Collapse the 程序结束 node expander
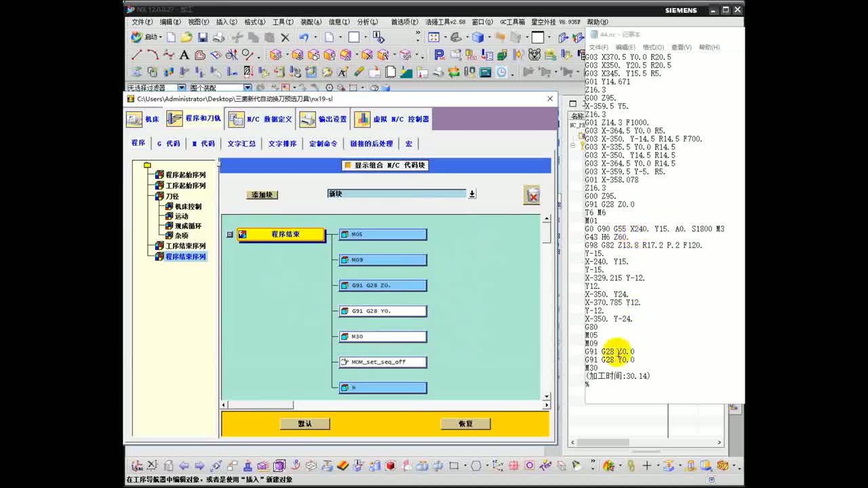The width and height of the screenshot is (868, 488). click(230, 235)
